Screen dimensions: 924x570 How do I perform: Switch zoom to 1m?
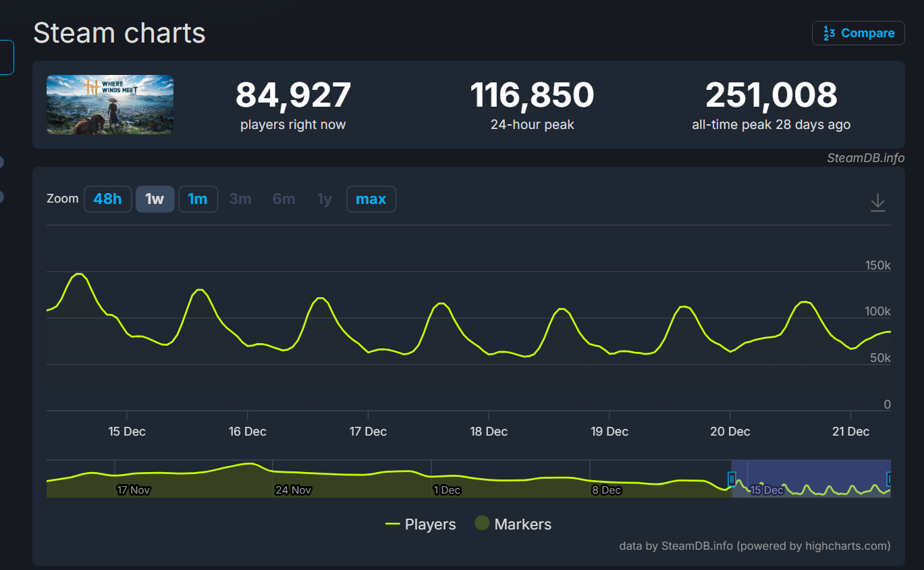198,199
